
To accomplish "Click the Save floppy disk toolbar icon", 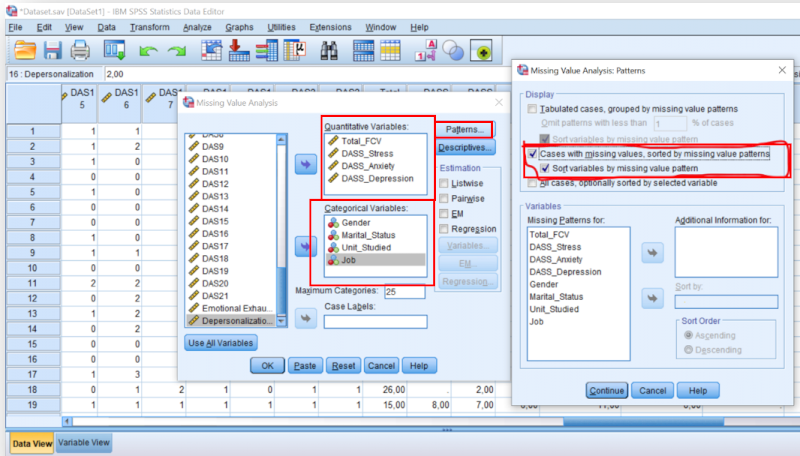I will pos(54,50).
